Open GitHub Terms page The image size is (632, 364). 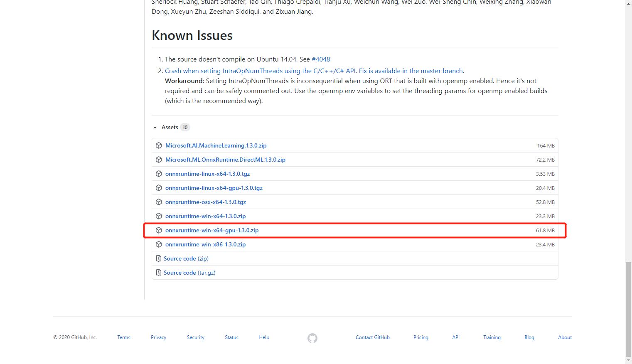(x=123, y=337)
